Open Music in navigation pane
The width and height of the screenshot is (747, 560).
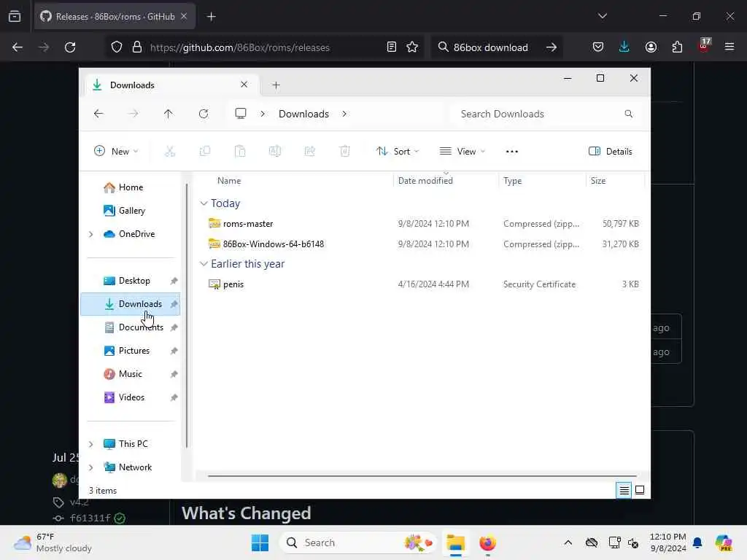(131, 374)
